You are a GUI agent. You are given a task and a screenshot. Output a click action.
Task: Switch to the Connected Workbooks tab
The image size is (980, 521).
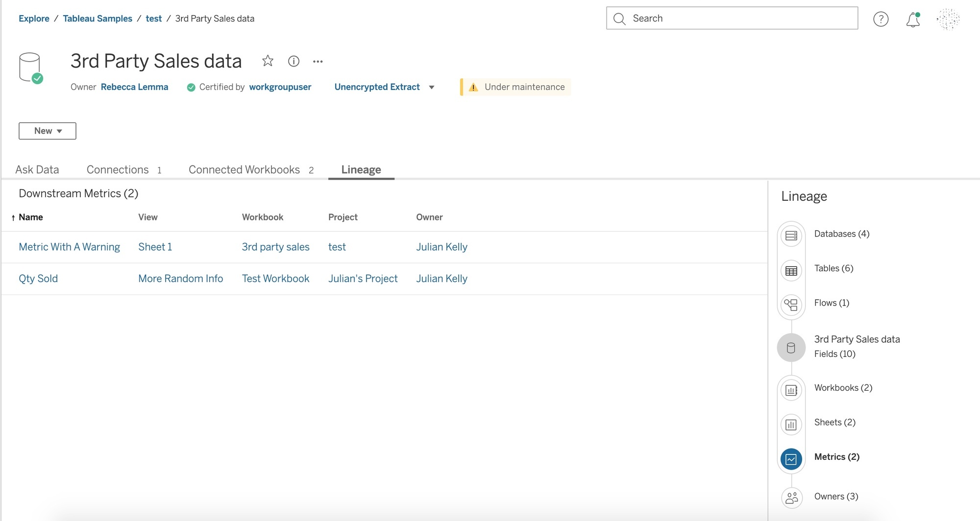tap(251, 169)
